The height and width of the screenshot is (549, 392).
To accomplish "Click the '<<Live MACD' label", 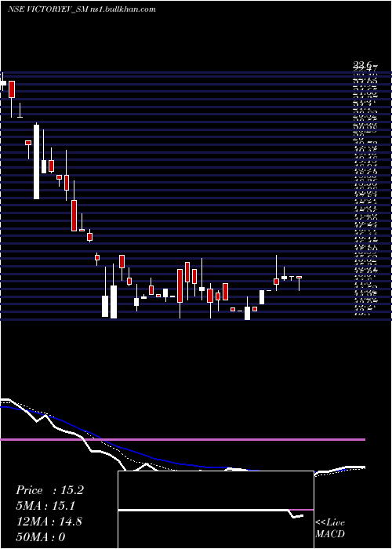I will (330, 529).
